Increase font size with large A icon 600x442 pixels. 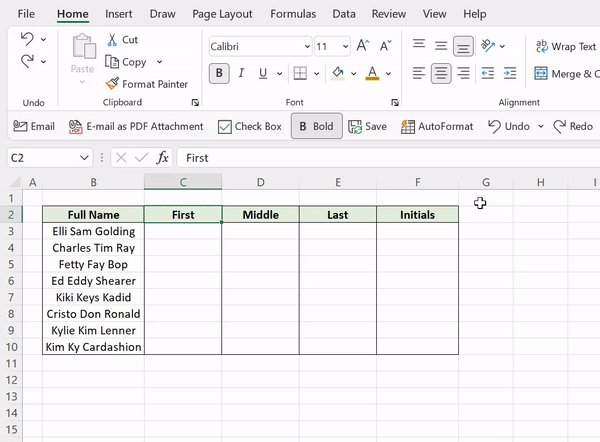pyautogui.click(x=362, y=46)
